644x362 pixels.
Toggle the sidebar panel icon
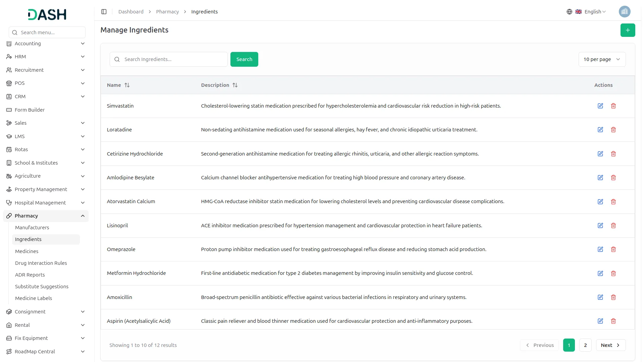coord(104,12)
